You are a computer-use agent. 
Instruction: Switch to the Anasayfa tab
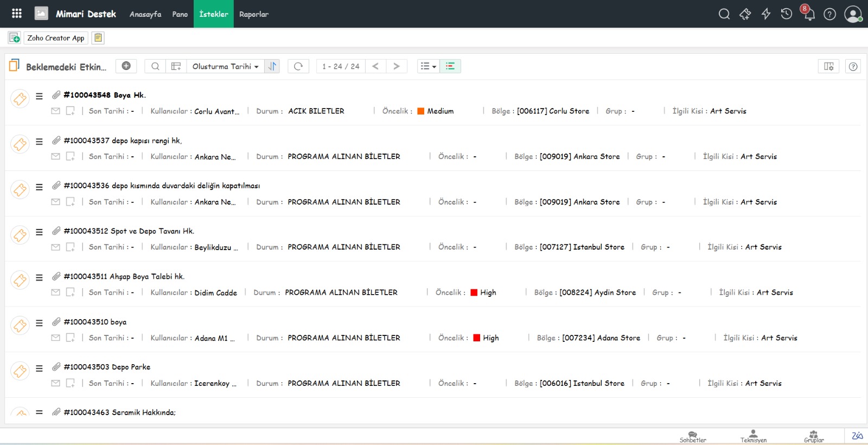point(145,14)
